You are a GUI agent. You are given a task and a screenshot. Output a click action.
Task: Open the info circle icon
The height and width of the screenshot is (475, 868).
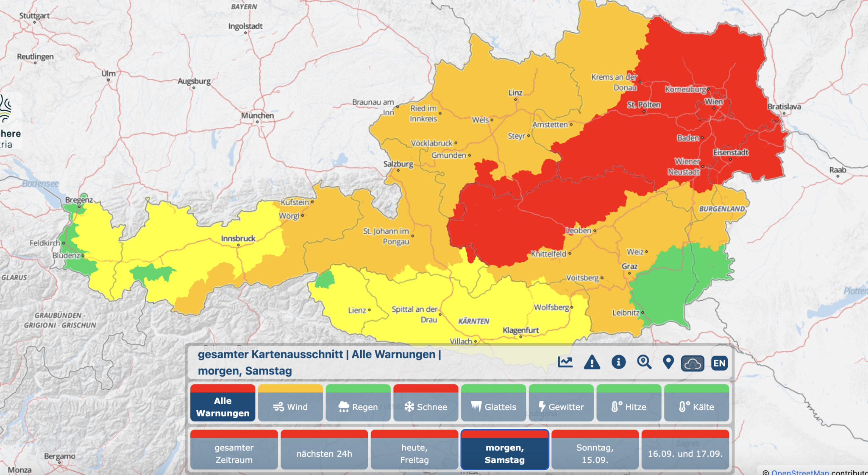click(x=618, y=362)
